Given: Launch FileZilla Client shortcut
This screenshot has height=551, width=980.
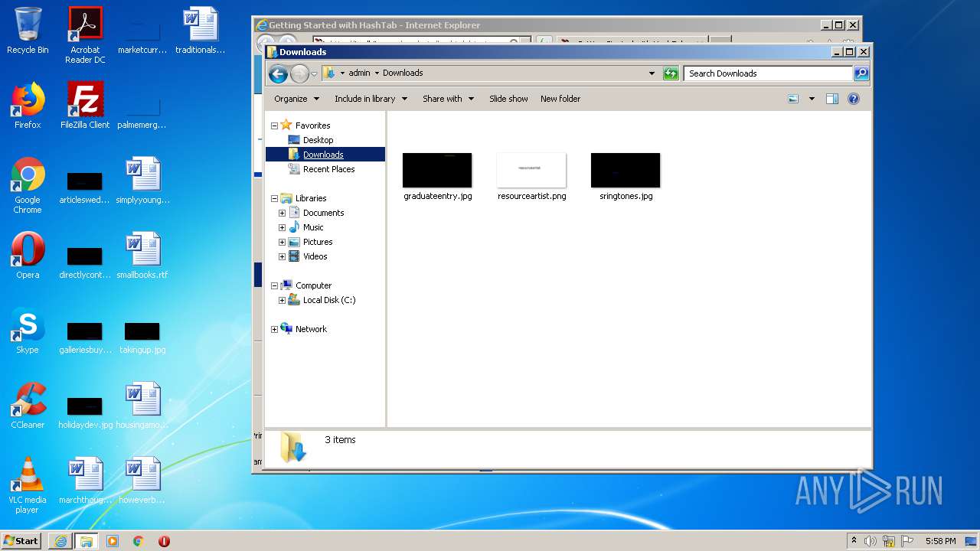Looking at the screenshot, I should (85, 106).
